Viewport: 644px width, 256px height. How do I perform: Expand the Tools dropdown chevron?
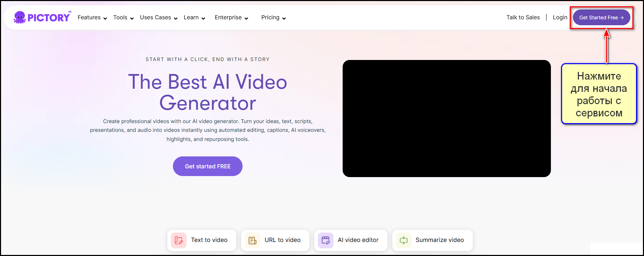(x=132, y=19)
